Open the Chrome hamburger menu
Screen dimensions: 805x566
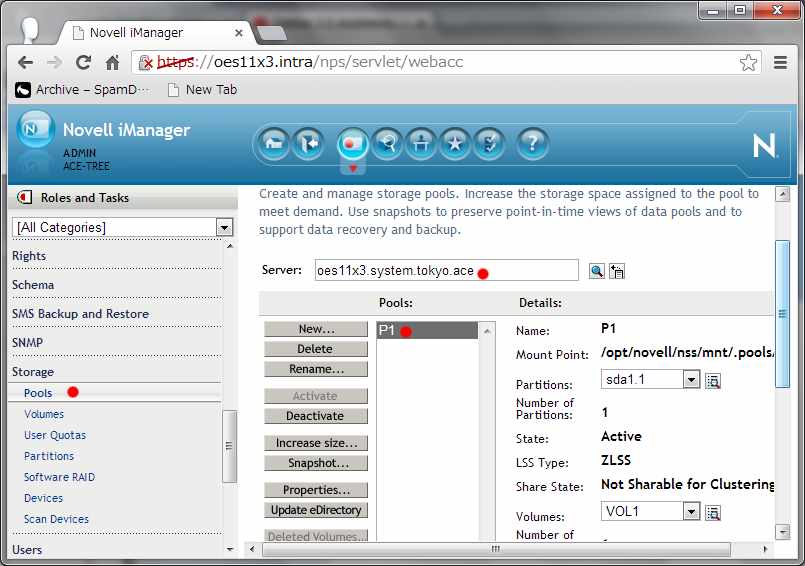click(x=780, y=63)
